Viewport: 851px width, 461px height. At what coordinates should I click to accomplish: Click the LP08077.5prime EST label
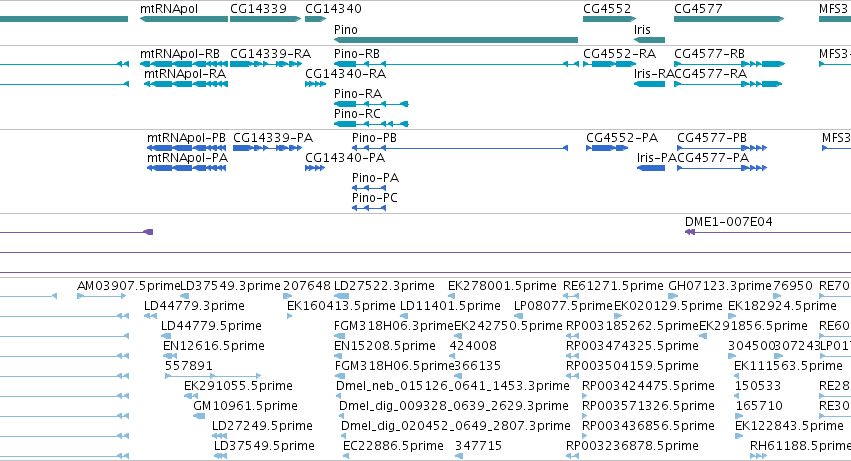[563, 306]
